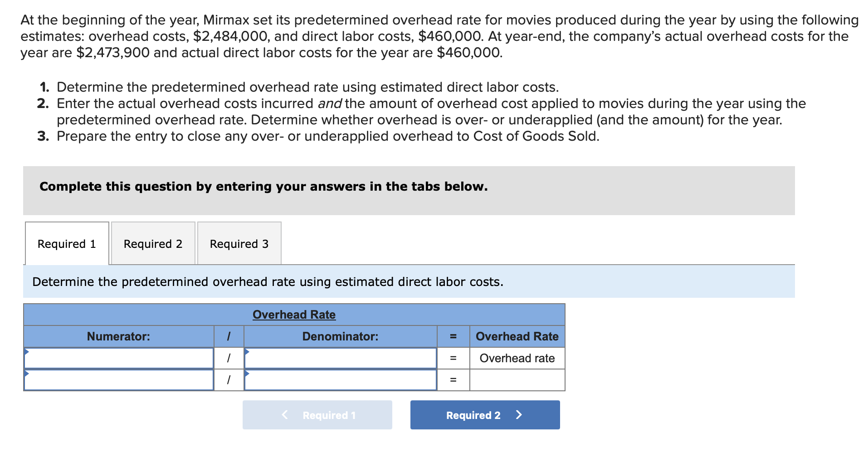Select the left chevron on Required 1 button

[285, 414]
